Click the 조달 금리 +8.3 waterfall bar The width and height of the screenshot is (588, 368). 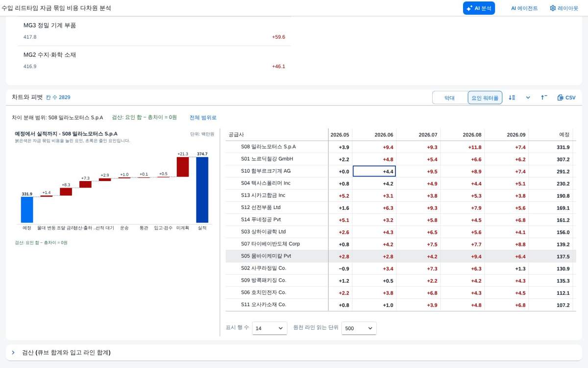click(x=66, y=192)
